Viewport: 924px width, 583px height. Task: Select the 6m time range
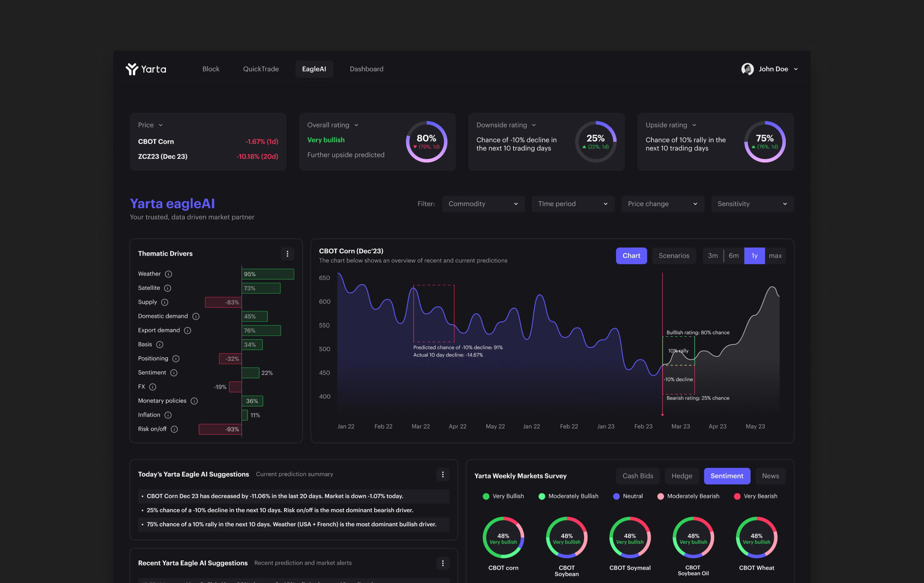(x=733, y=256)
